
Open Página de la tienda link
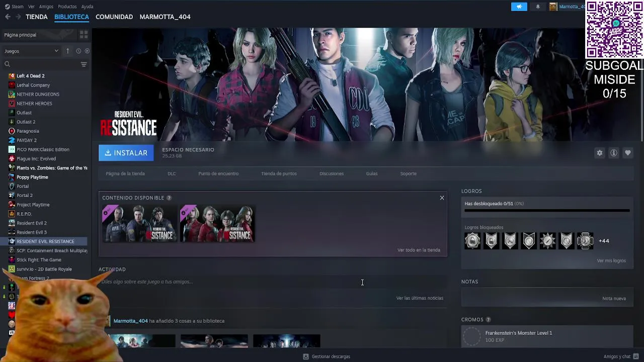125,173
